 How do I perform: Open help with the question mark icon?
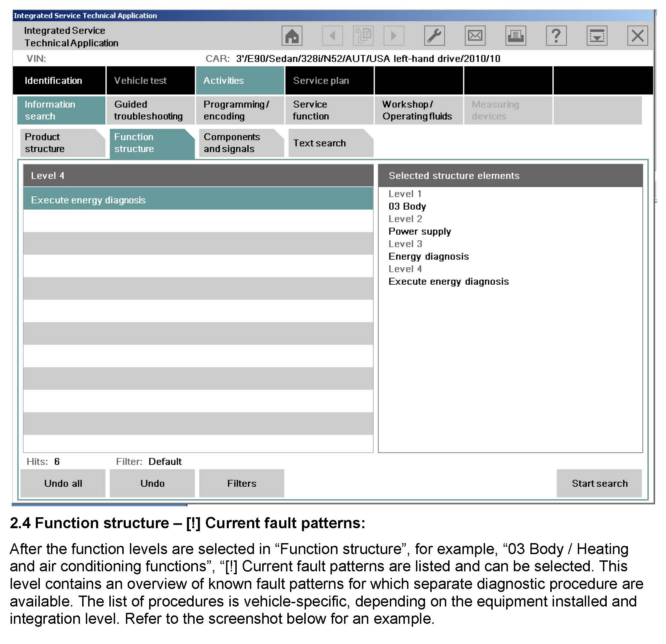coord(556,36)
